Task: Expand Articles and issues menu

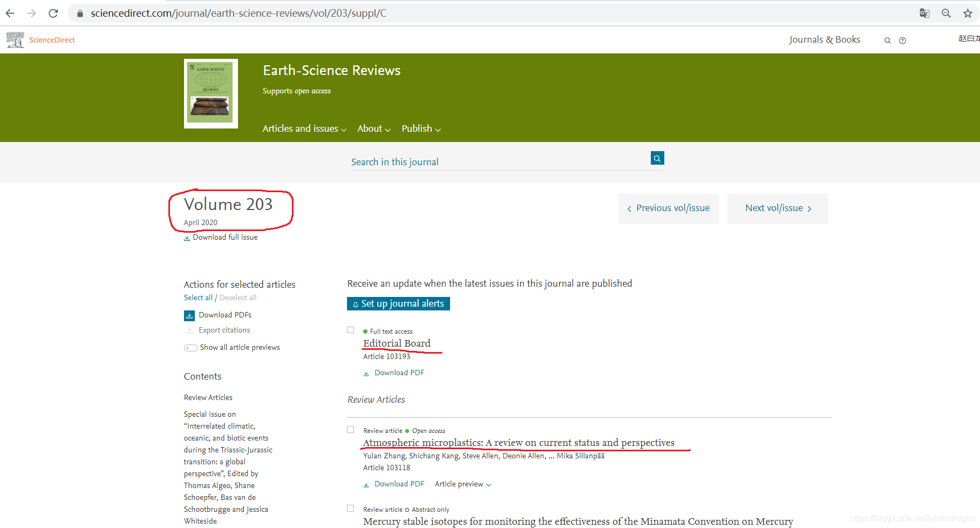Action: click(304, 128)
